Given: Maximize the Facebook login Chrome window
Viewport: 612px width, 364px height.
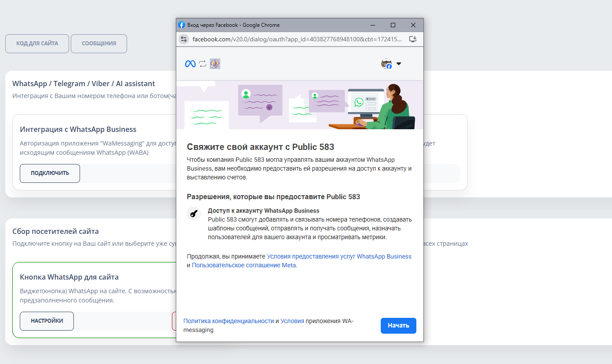Looking at the screenshot, I should pos(393,25).
